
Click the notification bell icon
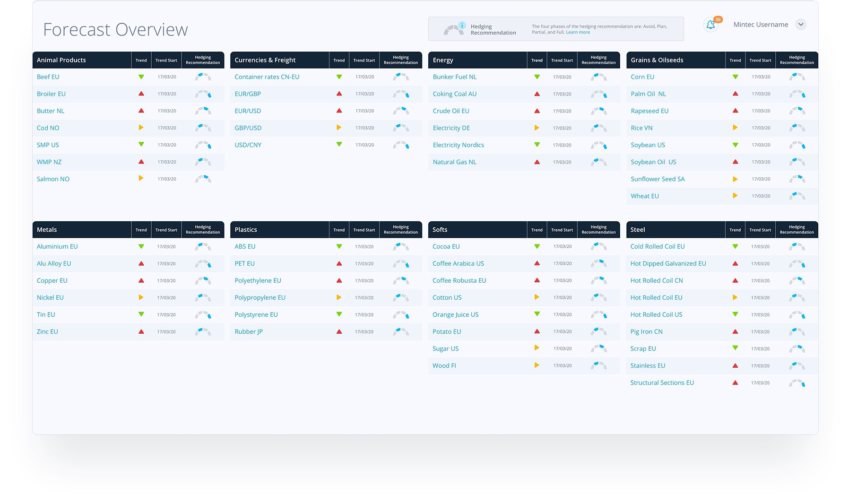pos(711,25)
